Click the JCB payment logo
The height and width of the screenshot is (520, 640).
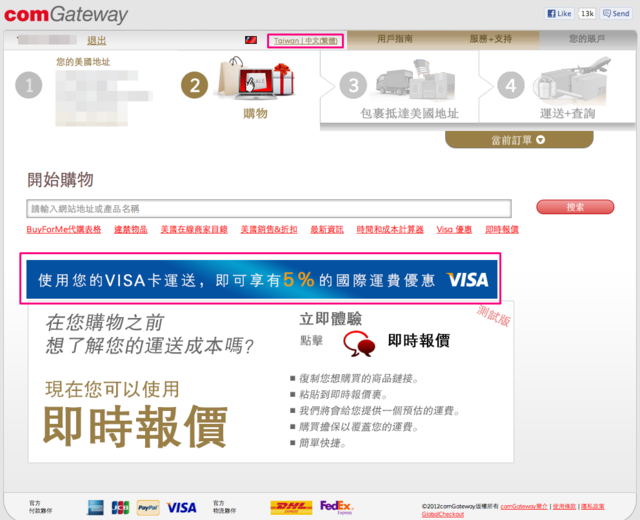point(120,507)
